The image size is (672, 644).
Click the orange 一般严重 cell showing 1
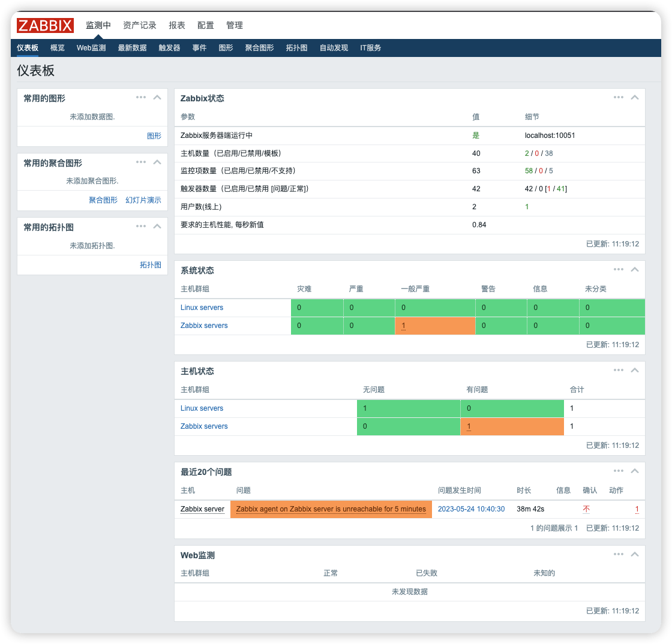click(435, 326)
